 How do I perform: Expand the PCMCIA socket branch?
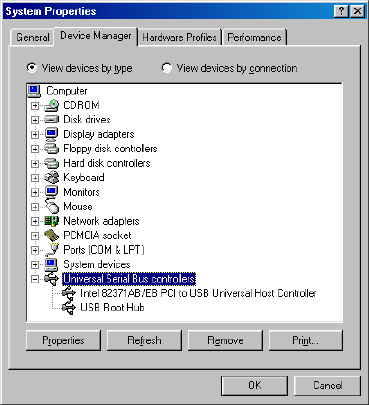click(35, 236)
